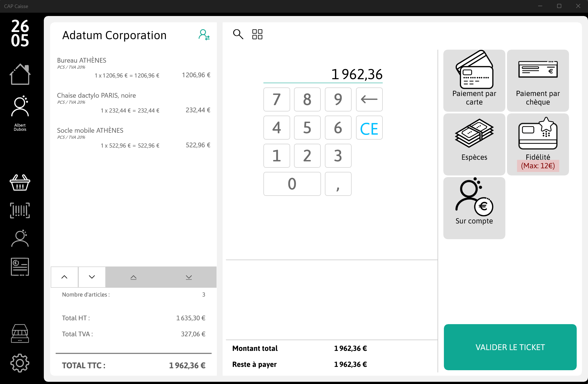The height and width of the screenshot is (384, 588).
Task: Jump up a page in the list
Action: 133,277
